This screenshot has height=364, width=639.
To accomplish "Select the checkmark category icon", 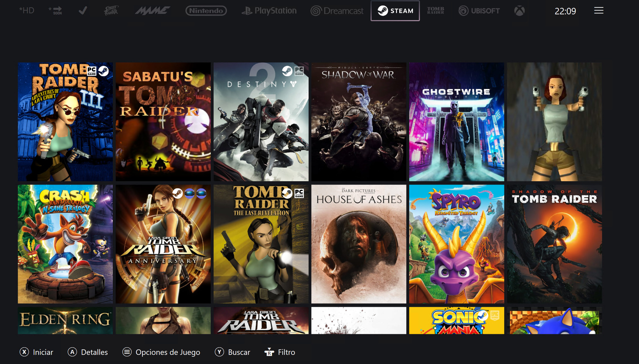I will 83,11.
